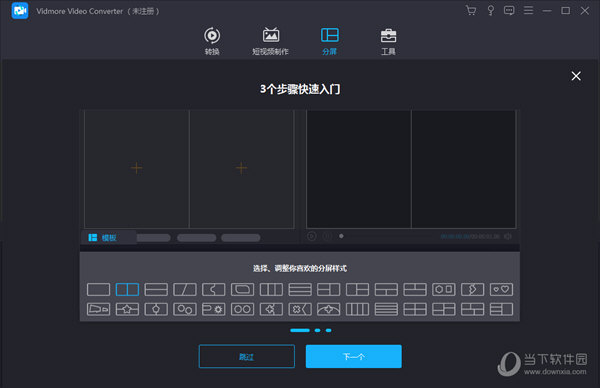The image size is (600, 388).
Task: Choose the two-row horizontal split template
Action: point(156,290)
